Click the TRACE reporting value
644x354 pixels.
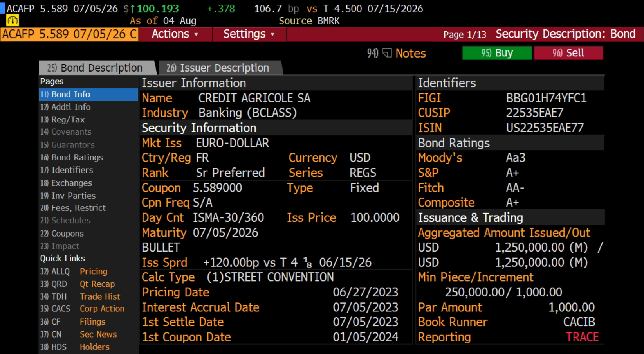(582, 337)
